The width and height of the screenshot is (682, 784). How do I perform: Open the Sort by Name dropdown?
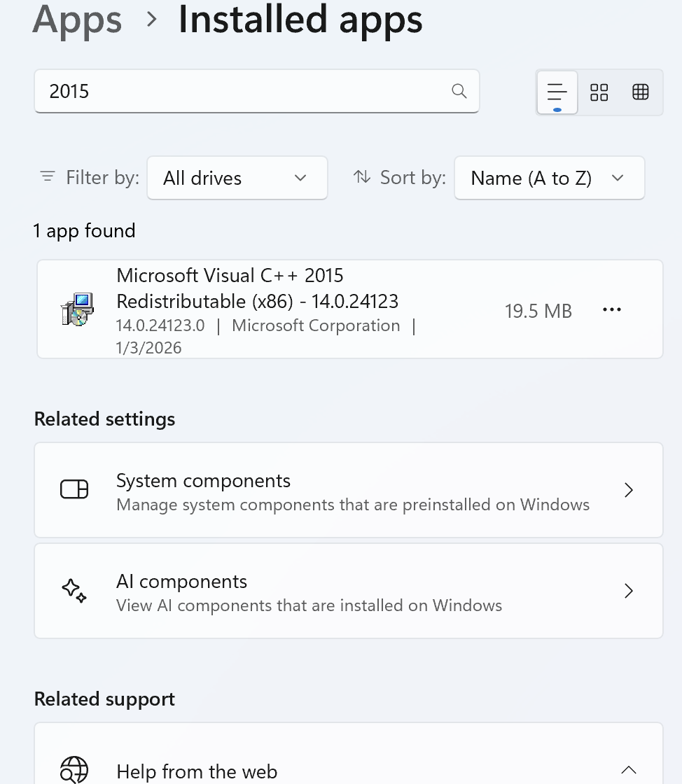[549, 178]
